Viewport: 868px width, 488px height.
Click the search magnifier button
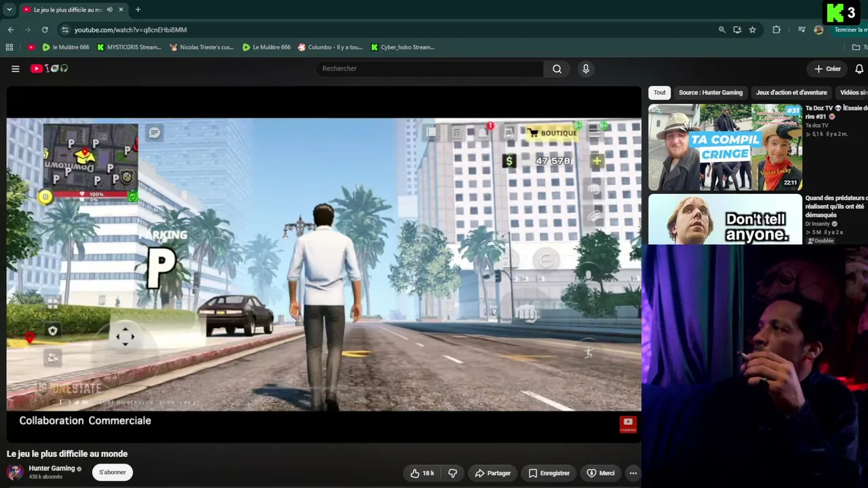pos(557,68)
